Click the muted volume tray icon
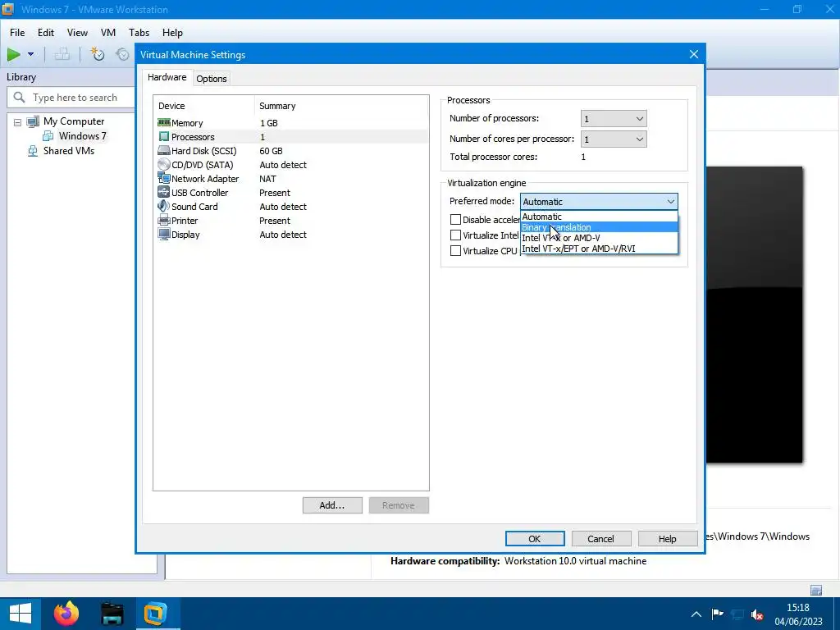 click(757, 614)
